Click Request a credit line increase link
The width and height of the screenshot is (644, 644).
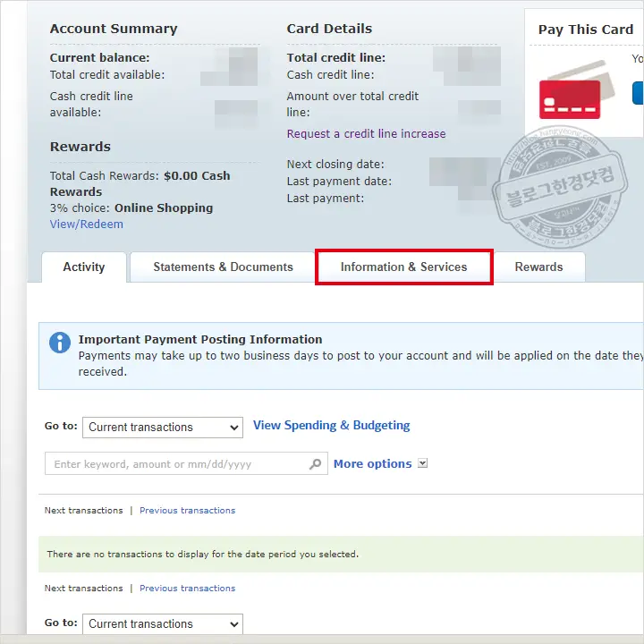point(366,134)
